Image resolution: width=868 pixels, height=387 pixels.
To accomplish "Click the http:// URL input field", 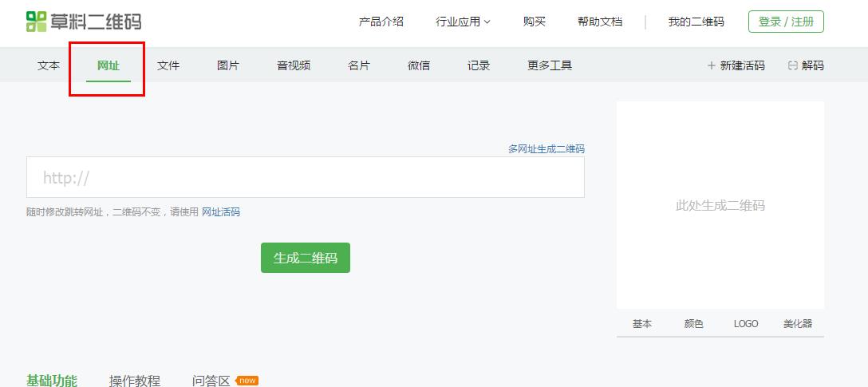I will coord(305,177).
